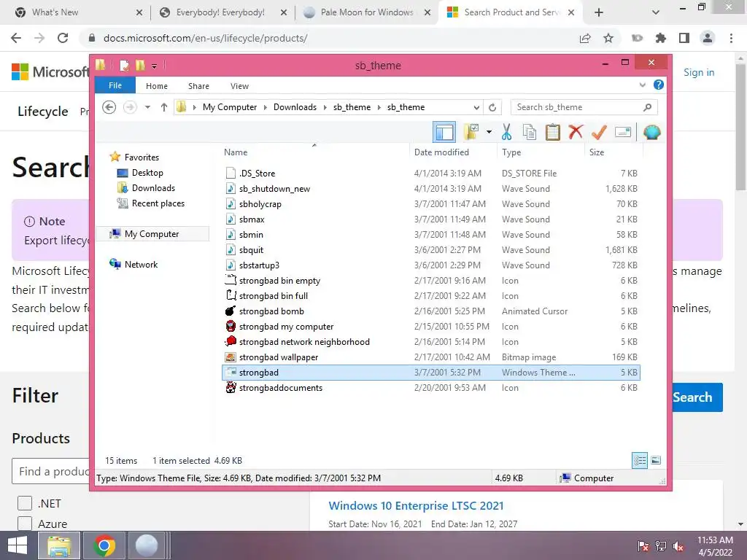
Task: Open Chrome extensions puzzle icon
Action: pyautogui.click(x=661, y=38)
